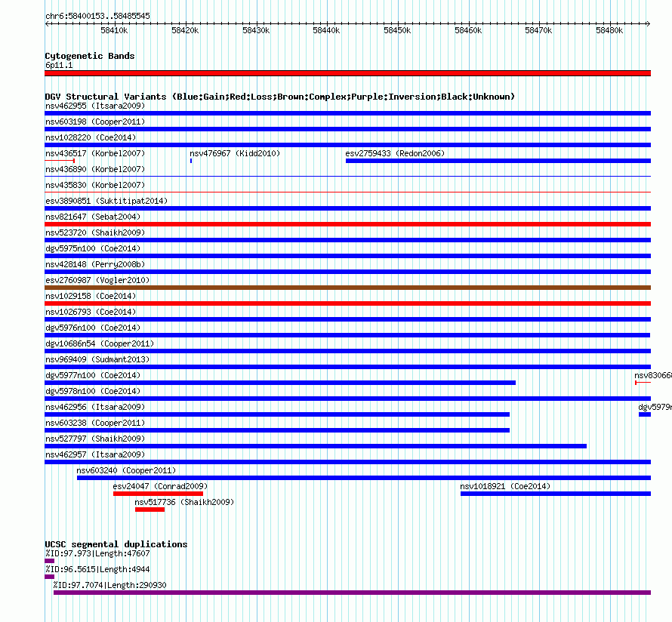Click the 58460k ruler position
The height and width of the screenshot is (622, 672).
pyautogui.click(x=468, y=30)
